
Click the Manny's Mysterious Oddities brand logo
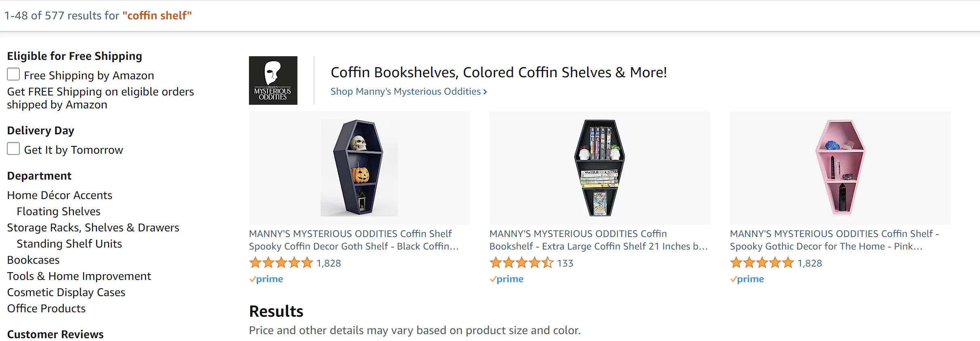tap(273, 80)
